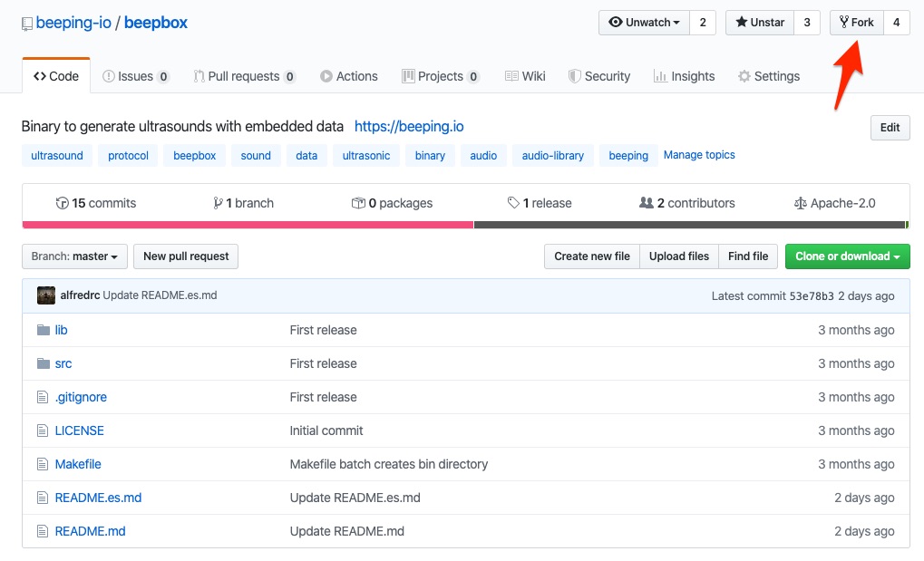Open the repository Settings tab
The image size is (924, 561).
point(769,77)
